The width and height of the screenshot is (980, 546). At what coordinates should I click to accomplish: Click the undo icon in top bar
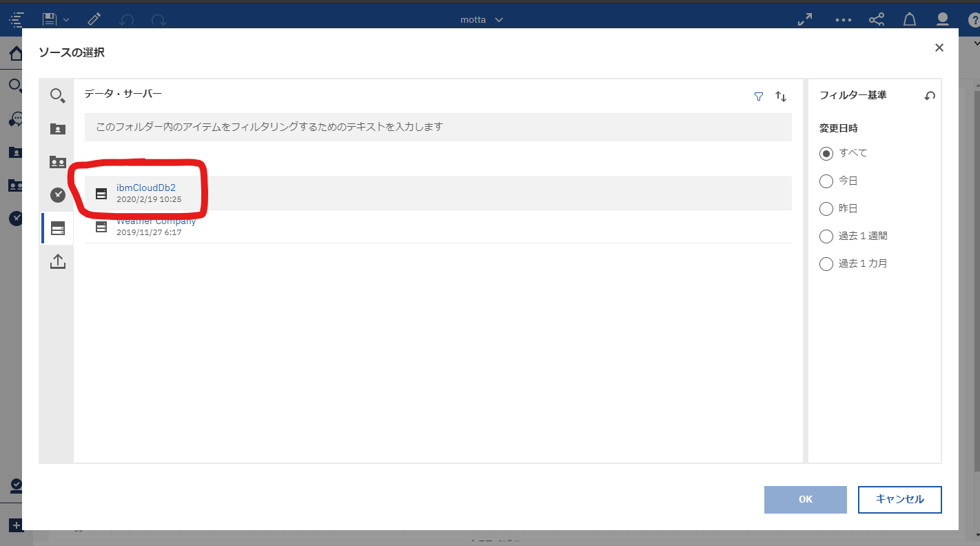(126, 21)
